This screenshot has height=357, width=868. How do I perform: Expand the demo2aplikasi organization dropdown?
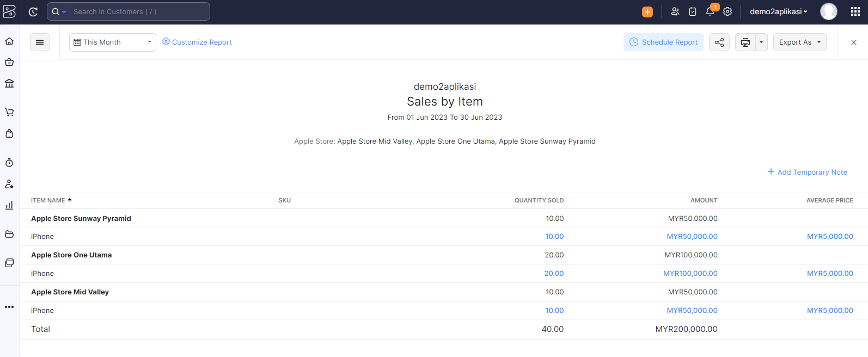(x=779, y=11)
